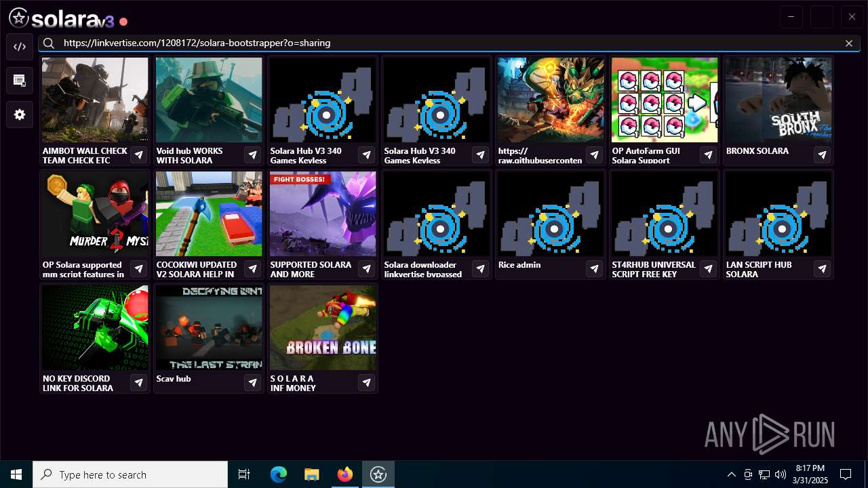
Task: Click the Solara v3 logo
Action: (x=62, y=19)
